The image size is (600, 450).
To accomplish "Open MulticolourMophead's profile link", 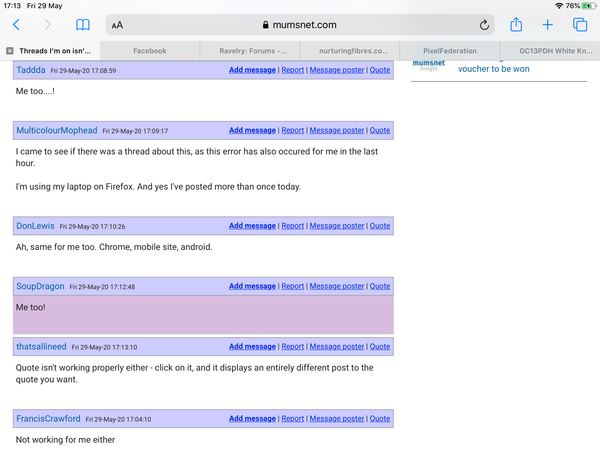I will tap(57, 130).
